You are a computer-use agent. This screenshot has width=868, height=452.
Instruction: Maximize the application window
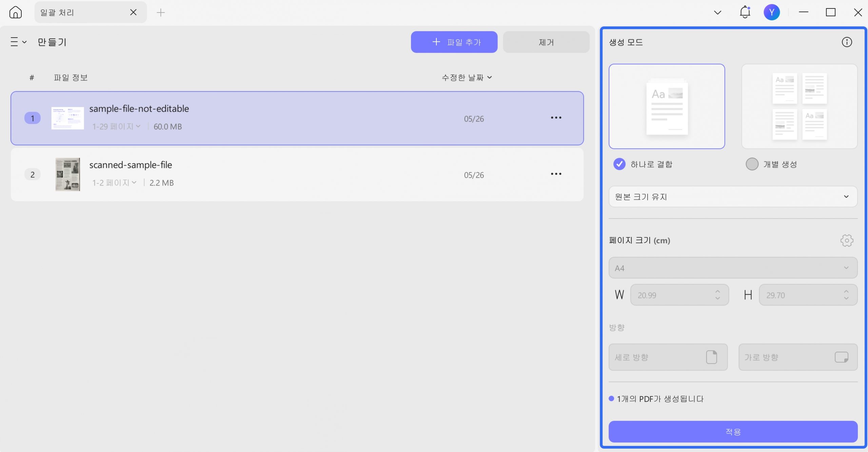pos(831,12)
